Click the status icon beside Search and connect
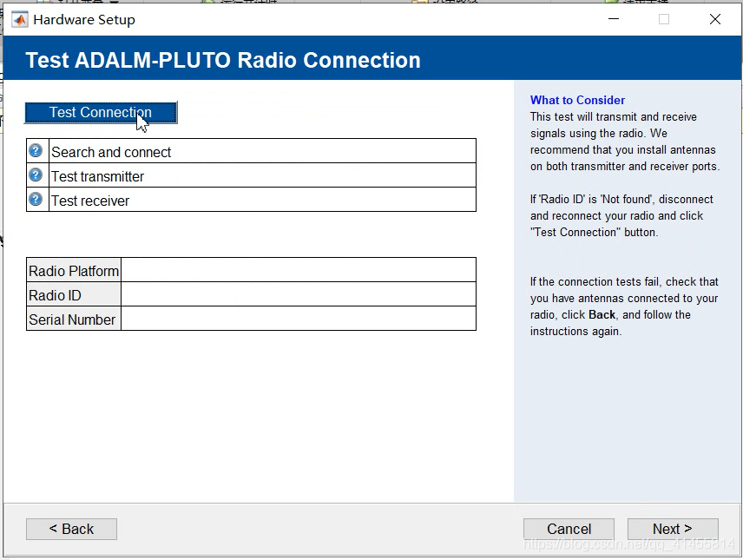This screenshot has width=743, height=560. 36,150
